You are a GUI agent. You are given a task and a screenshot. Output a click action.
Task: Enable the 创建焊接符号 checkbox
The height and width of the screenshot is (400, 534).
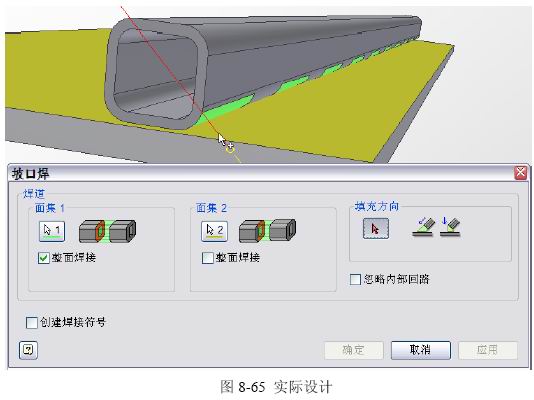tap(32, 322)
